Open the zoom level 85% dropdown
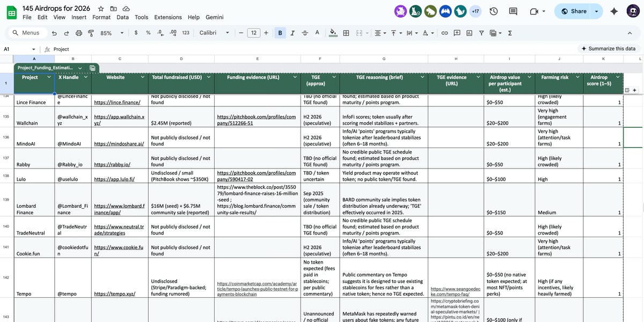 point(112,33)
